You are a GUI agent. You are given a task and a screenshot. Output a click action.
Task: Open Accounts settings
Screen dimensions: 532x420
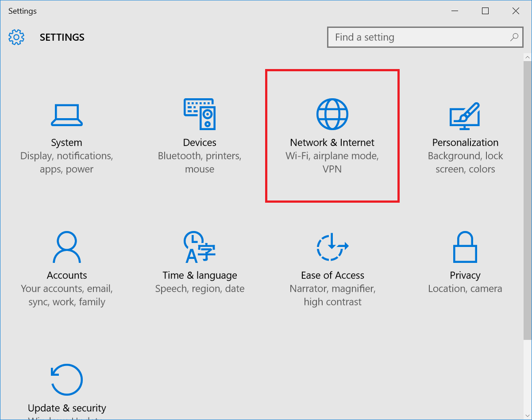click(x=66, y=275)
